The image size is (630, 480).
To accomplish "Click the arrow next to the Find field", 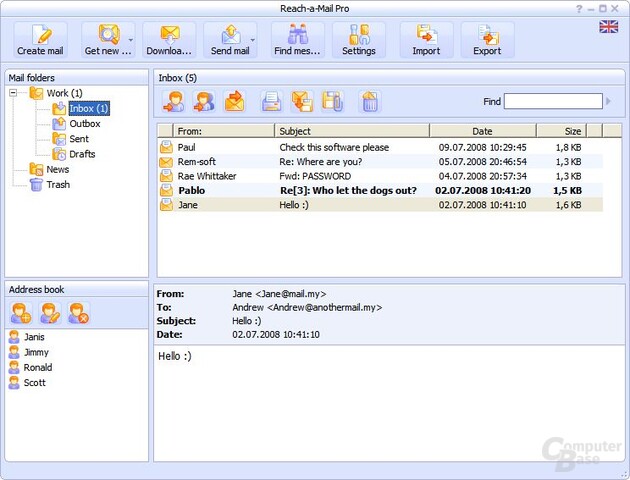I will click(608, 101).
